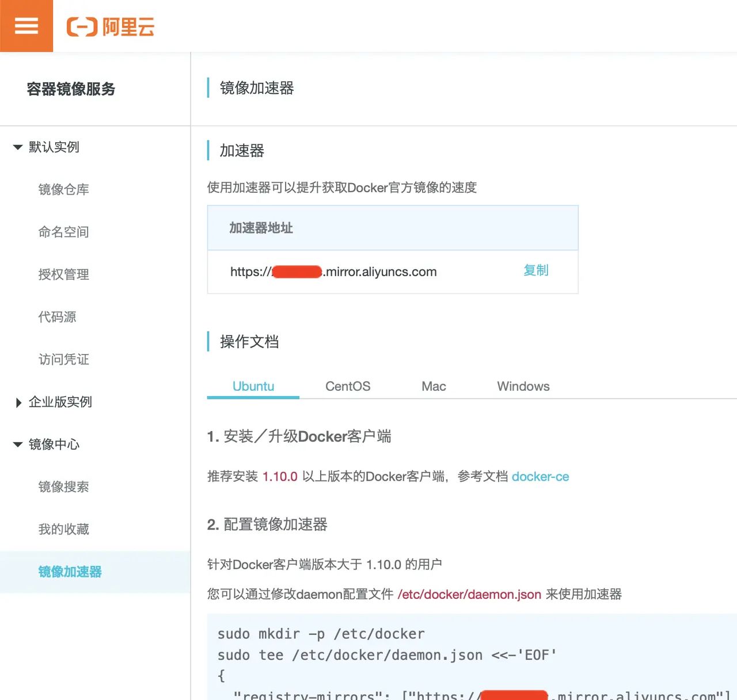Go to 我的收藏 in the sidebar
This screenshot has height=700, width=737.
point(64,530)
